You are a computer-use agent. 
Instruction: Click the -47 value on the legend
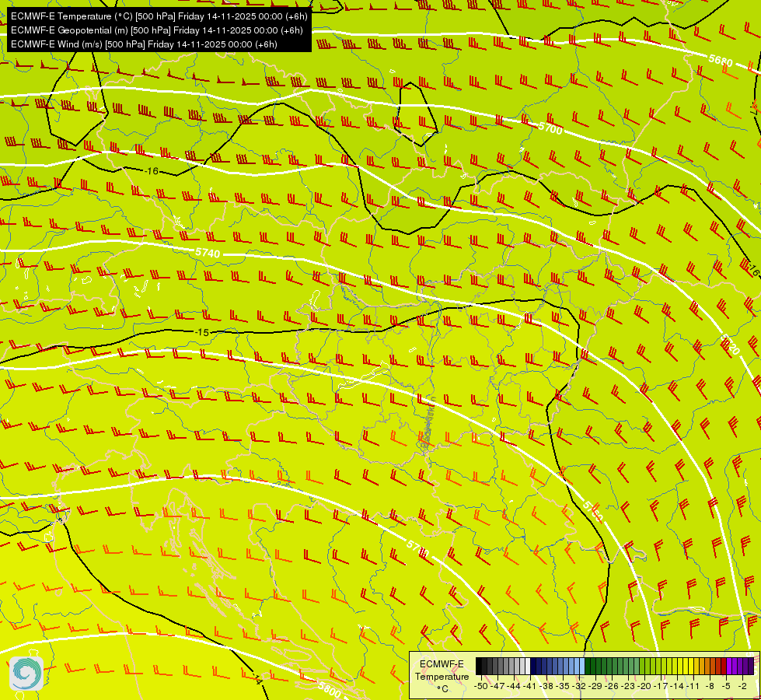pos(497,686)
